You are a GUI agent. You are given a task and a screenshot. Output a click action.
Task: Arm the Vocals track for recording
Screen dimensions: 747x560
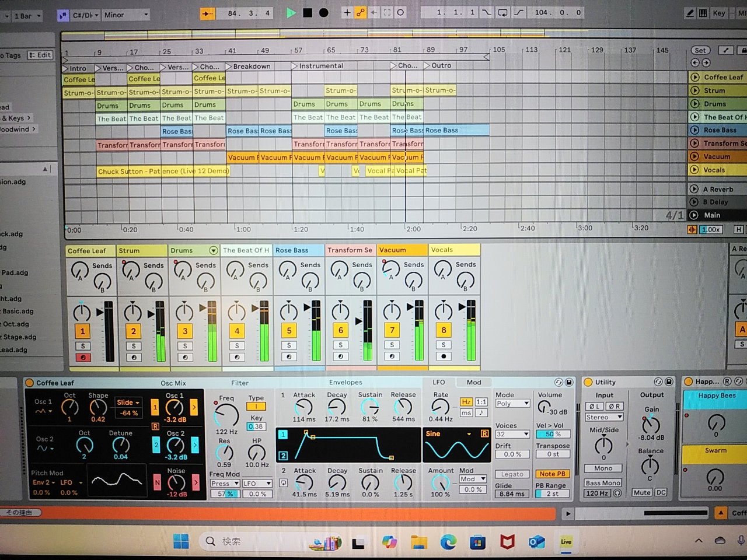[x=444, y=356]
